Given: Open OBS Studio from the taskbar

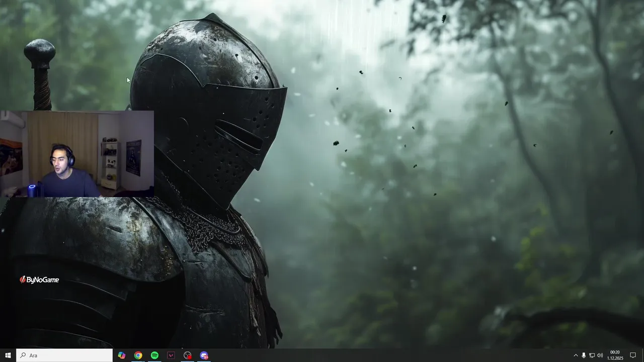Looking at the screenshot, I should click(x=188, y=355).
